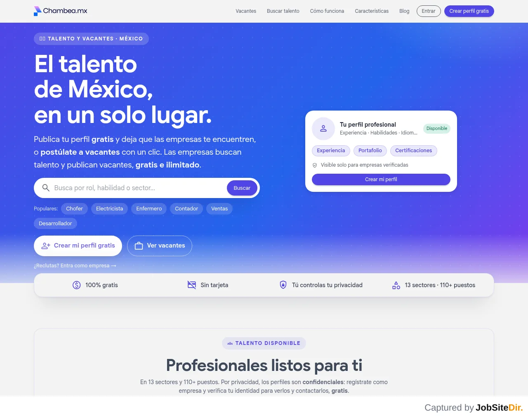Image resolution: width=528 pixels, height=420 pixels.
Task: Click the 'Sin tarjeta' text
Action: click(214, 285)
